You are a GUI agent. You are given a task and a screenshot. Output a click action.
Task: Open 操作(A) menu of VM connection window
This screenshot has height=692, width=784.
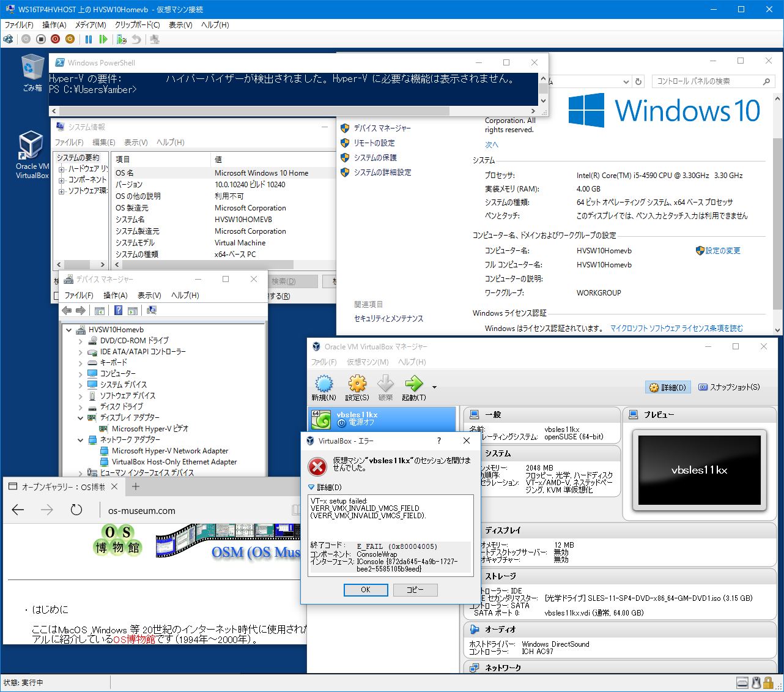click(x=54, y=25)
